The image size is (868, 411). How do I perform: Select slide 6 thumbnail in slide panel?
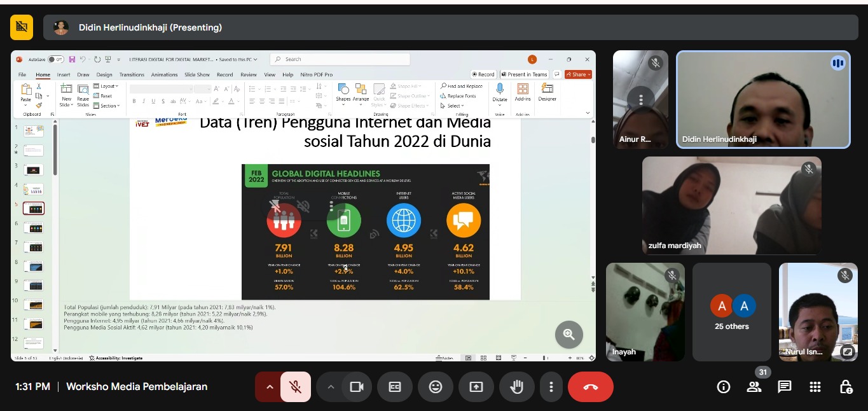33,228
